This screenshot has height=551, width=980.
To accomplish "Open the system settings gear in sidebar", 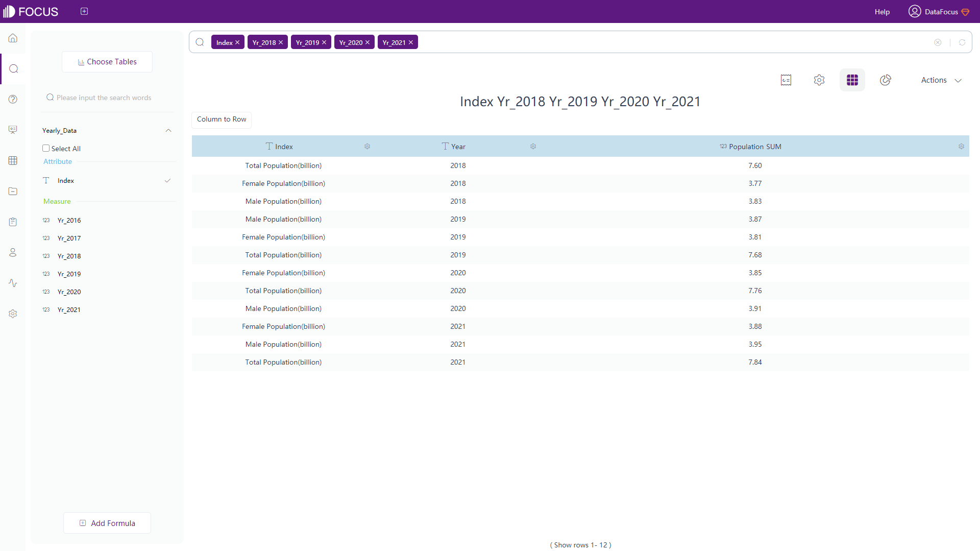I will click(x=13, y=314).
